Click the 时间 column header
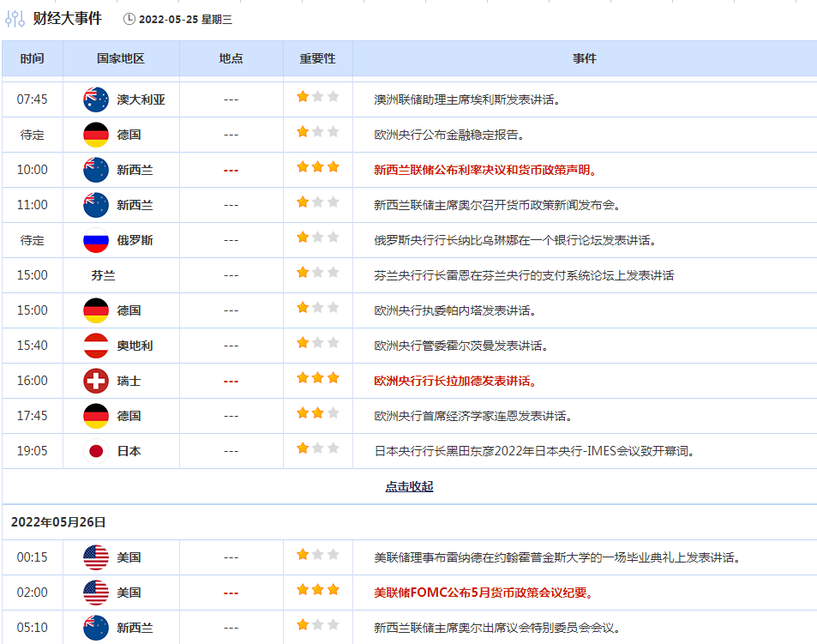 coord(32,58)
